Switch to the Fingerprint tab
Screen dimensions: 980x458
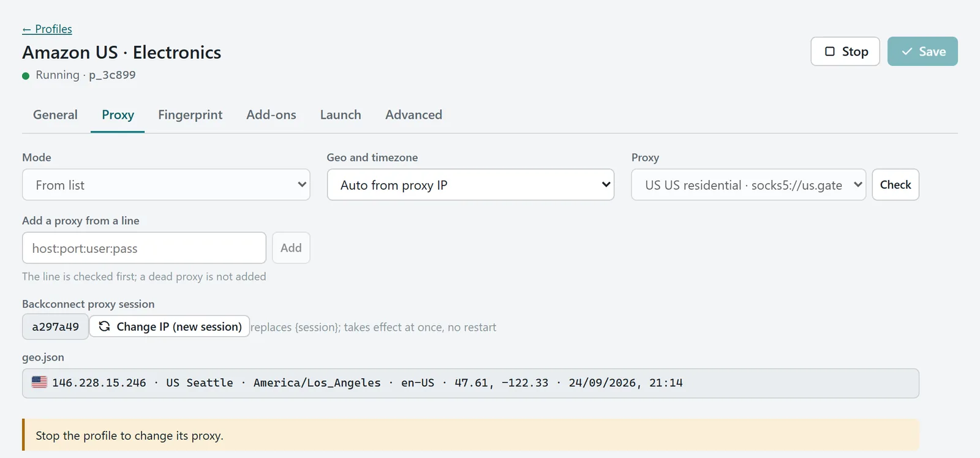(190, 114)
